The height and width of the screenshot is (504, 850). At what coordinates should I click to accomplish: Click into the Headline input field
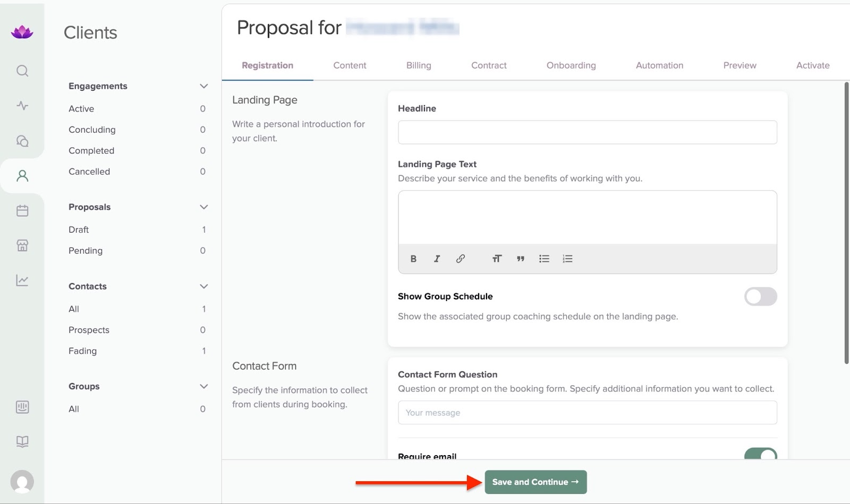(x=588, y=132)
